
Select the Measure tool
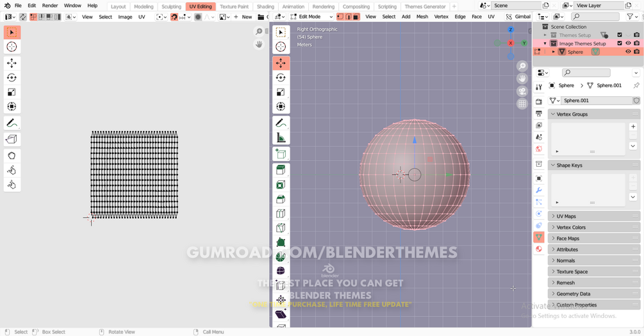point(281,137)
